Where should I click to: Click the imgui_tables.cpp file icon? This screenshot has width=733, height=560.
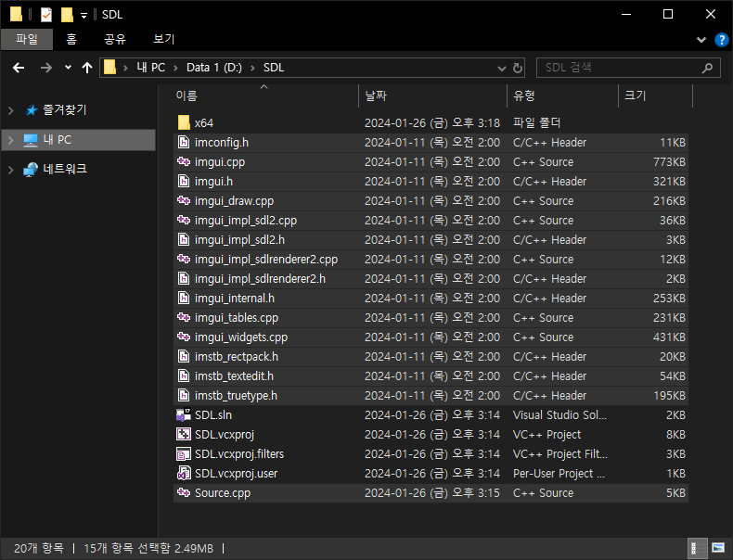[x=184, y=317]
